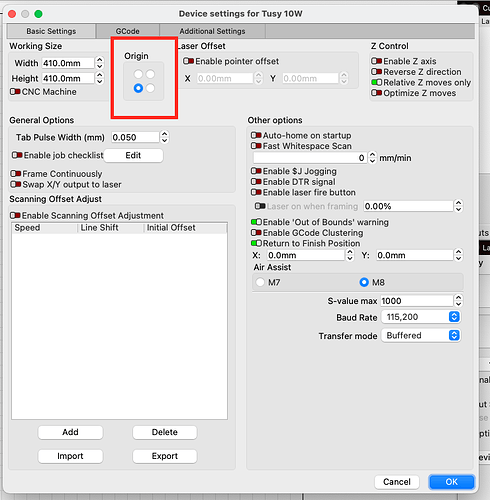Expand the Transfer mode dropdown
The image size is (490, 500).
[421, 335]
